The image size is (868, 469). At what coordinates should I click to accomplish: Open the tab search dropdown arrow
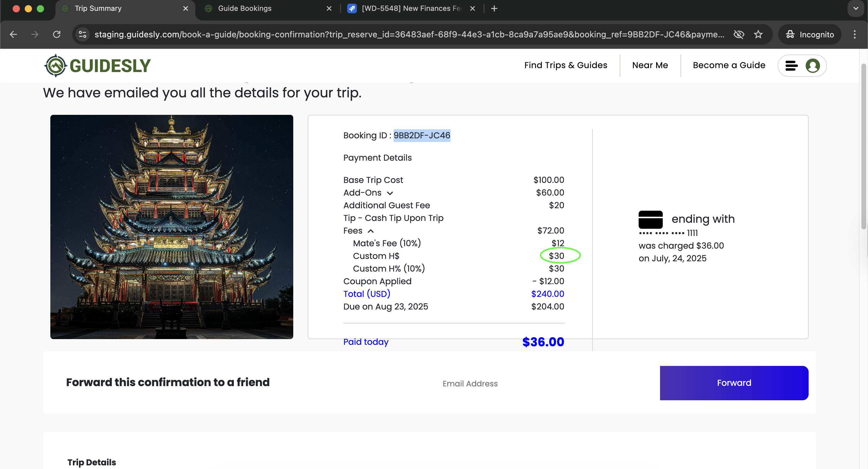pyautogui.click(x=856, y=8)
